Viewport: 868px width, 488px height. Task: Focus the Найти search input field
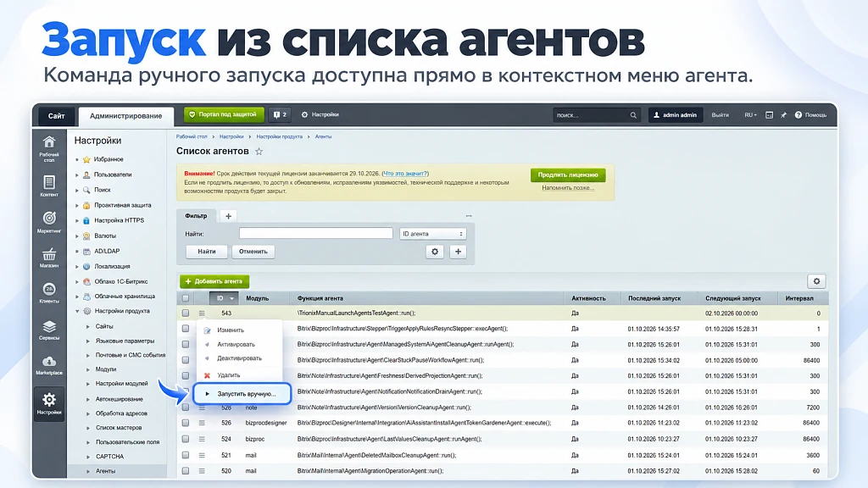(315, 234)
